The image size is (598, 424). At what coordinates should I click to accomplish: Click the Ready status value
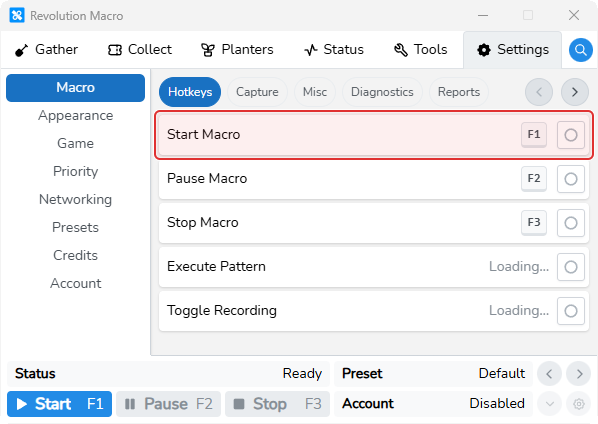click(x=302, y=374)
